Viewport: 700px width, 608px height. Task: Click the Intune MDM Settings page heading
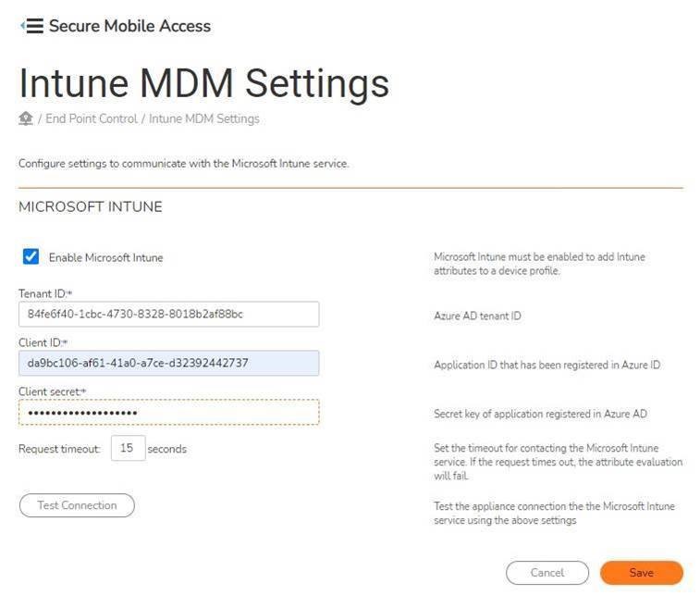coord(203,82)
